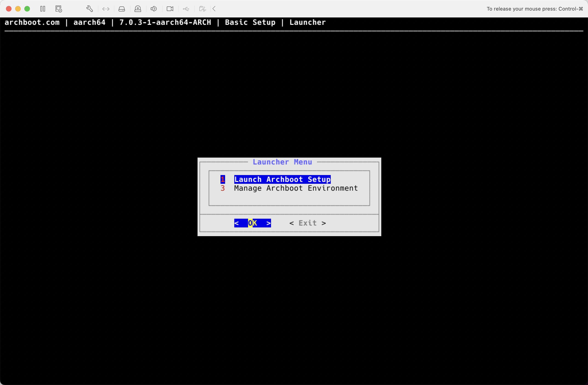
Task: Click the camera icon in toolbar
Action: click(x=170, y=9)
